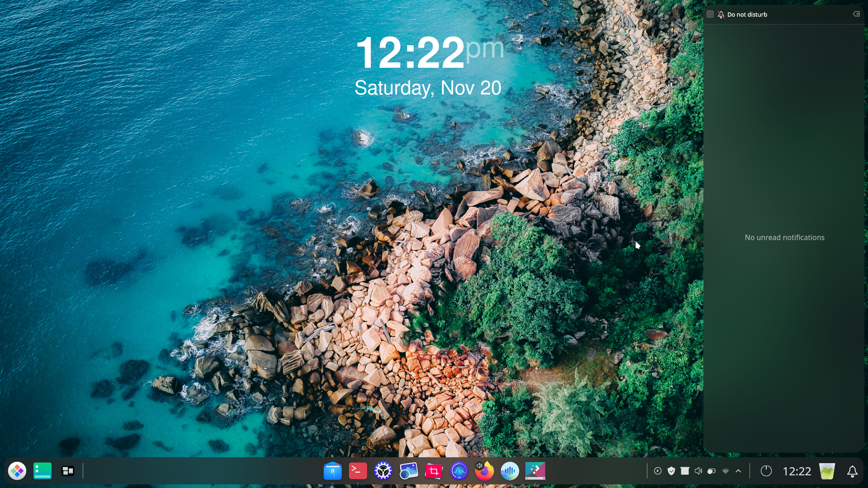Open the system monitor waveform icon

(x=459, y=471)
